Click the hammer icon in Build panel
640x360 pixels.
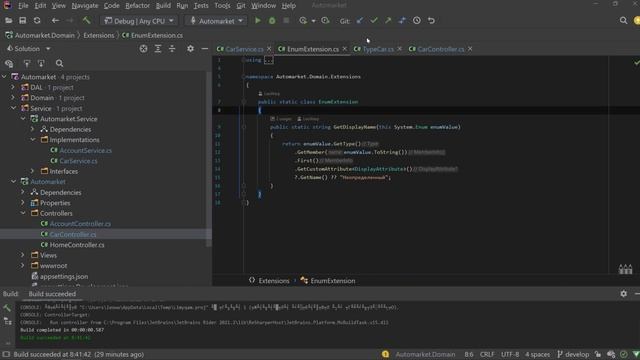pos(7,308)
